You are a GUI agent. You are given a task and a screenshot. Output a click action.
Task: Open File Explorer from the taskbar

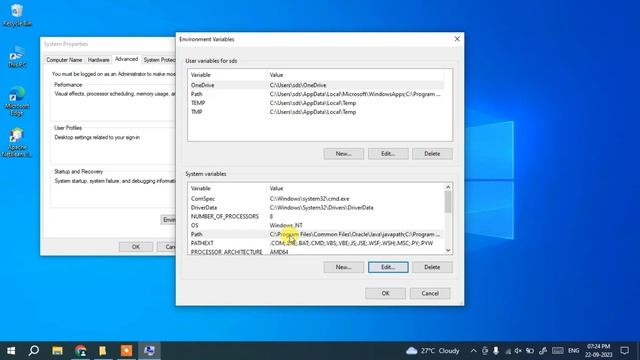pyautogui.click(x=57, y=351)
